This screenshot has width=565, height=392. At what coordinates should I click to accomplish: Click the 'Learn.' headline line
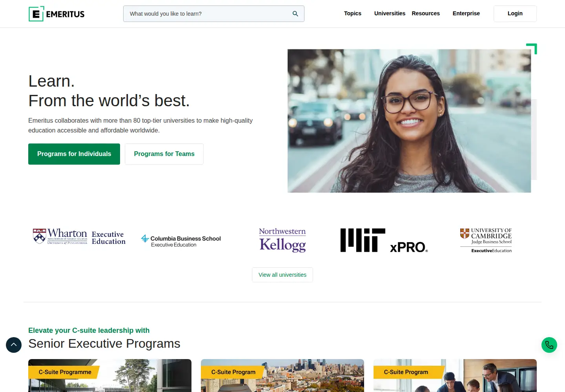click(51, 81)
